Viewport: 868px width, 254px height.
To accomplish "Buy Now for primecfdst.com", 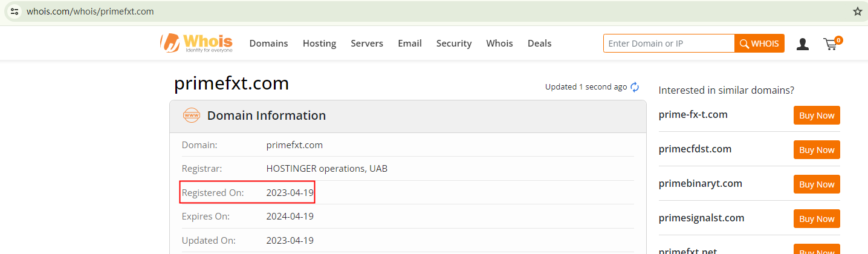I will [817, 150].
